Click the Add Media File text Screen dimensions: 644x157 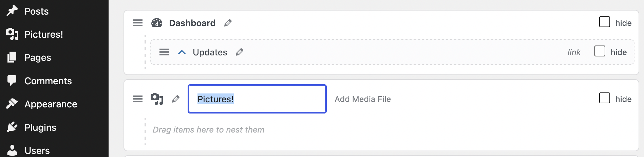[363, 99]
